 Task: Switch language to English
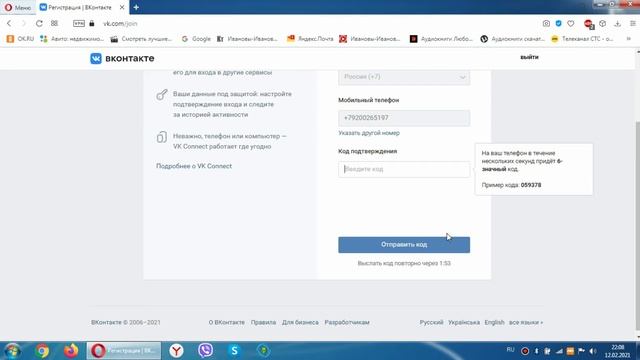click(494, 322)
